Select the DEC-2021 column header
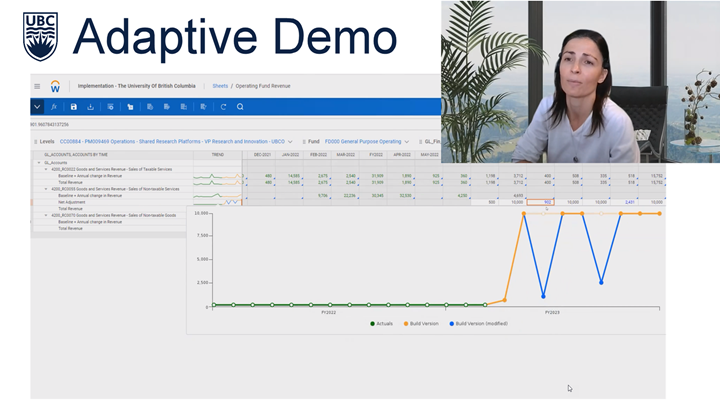720x405 pixels. pos(262,155)
